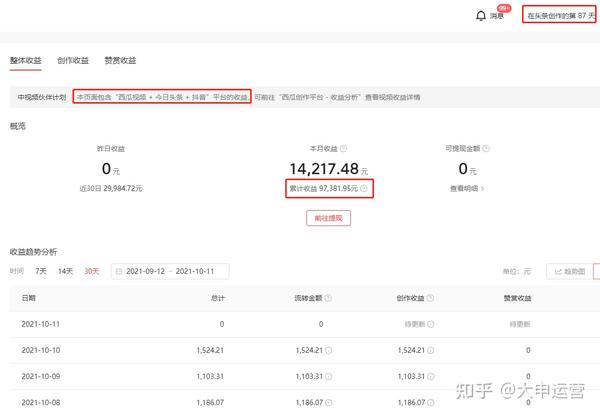Click the 总计 value 1,103.31
This screenshot has width=600, height=415.
click(x=210, y=376)
